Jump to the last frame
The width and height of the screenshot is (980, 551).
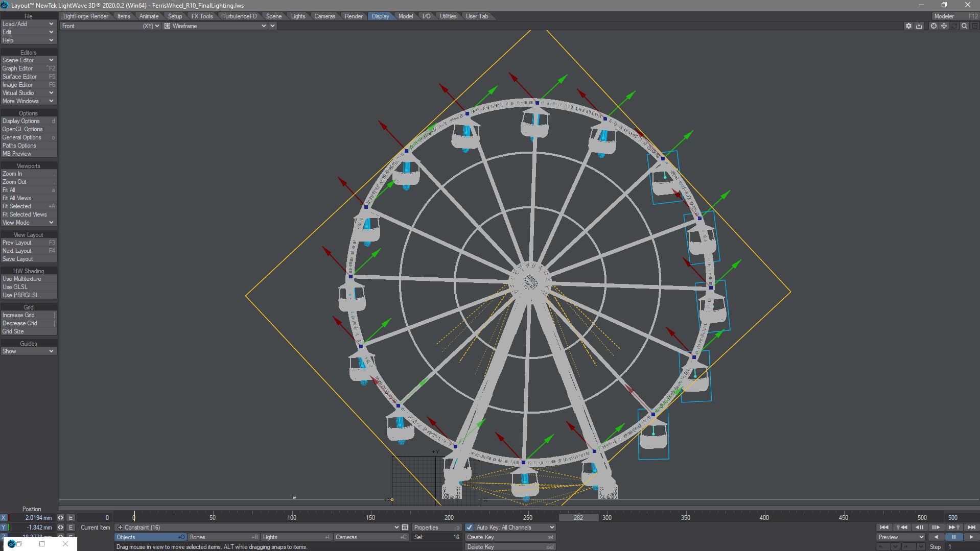971,528
